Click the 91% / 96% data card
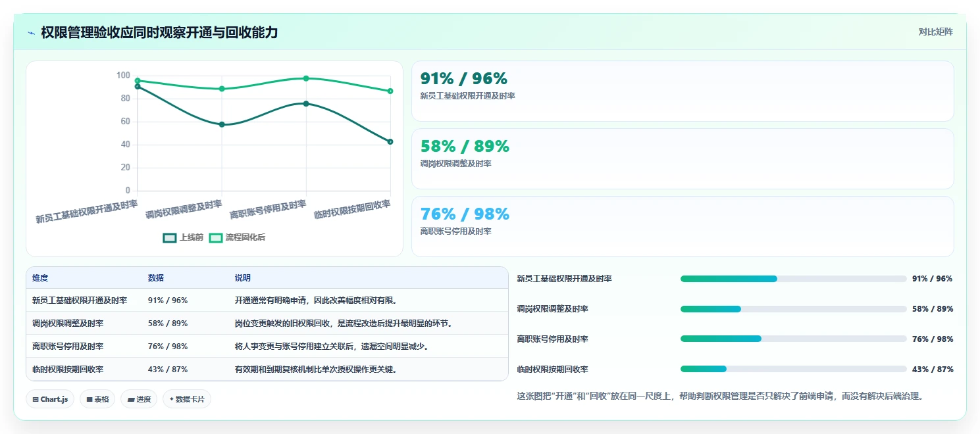This screenshot has height=434, width=980. pyautogui.click(x=683, y=91)
